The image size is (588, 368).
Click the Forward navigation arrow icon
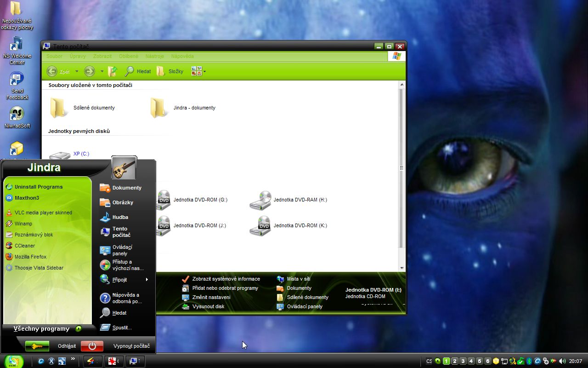pyautogui.click(x=89, y=71)
